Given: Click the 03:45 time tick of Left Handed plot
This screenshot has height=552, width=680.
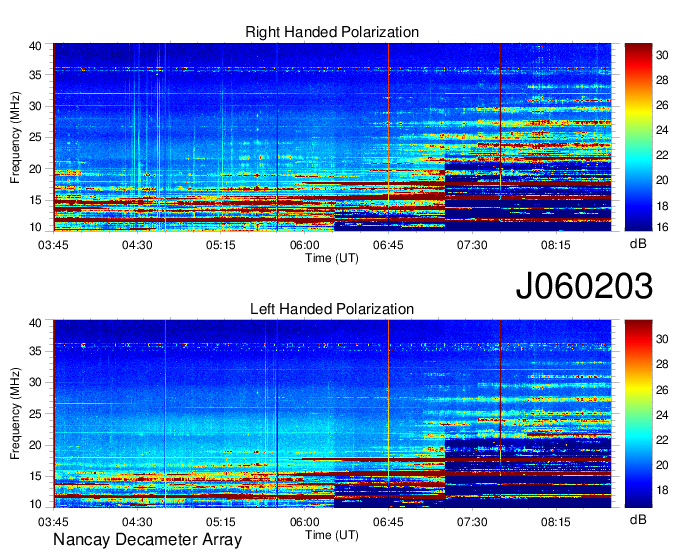Looking at the screenshot, I should coord(53,522).
